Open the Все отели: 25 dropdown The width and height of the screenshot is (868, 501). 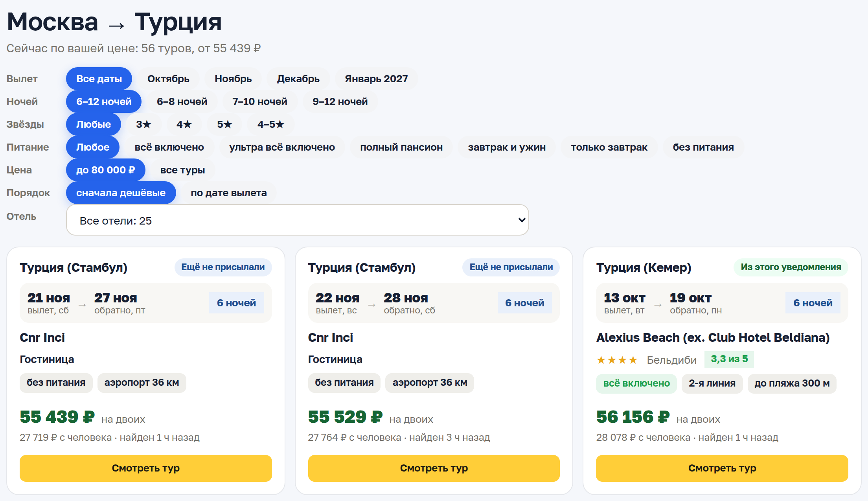(x=298, y=220)
